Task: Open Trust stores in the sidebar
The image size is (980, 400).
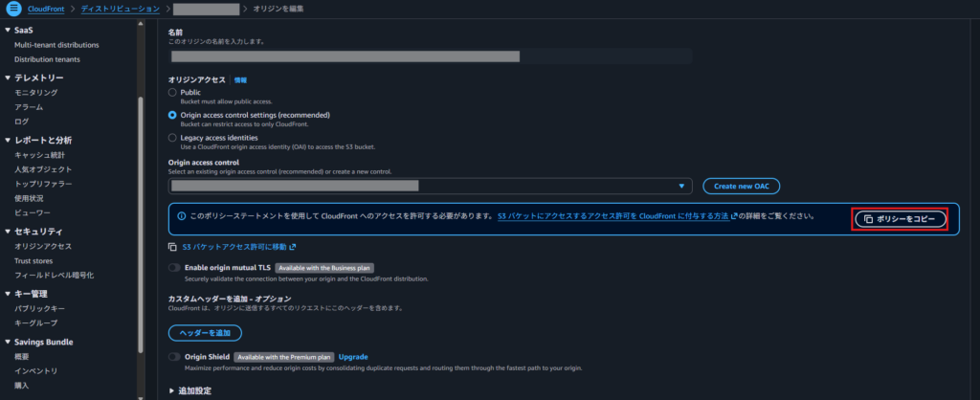Action: (x=33, y=260)
